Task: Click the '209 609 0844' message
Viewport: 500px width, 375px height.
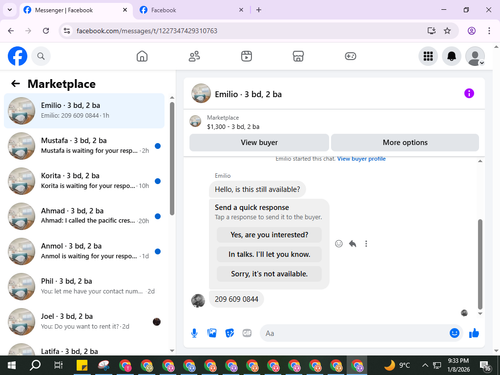Action: (236, 299)
